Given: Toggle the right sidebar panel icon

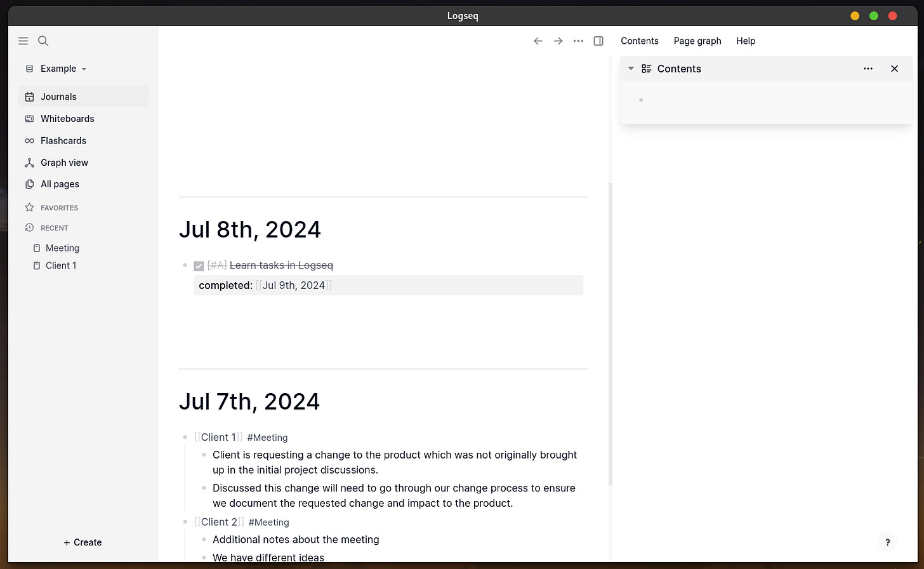Looking at the screenshot, I should pyautogui.click(x=598, y=41).
